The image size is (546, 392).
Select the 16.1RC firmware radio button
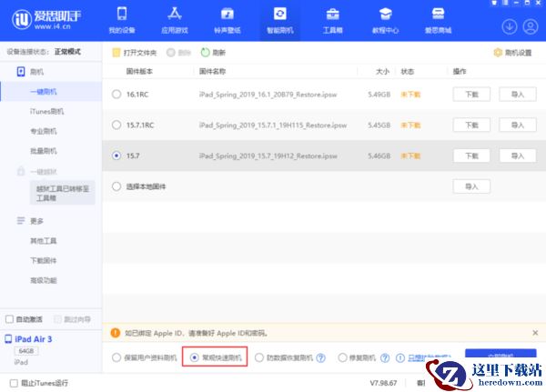point(116,95)
